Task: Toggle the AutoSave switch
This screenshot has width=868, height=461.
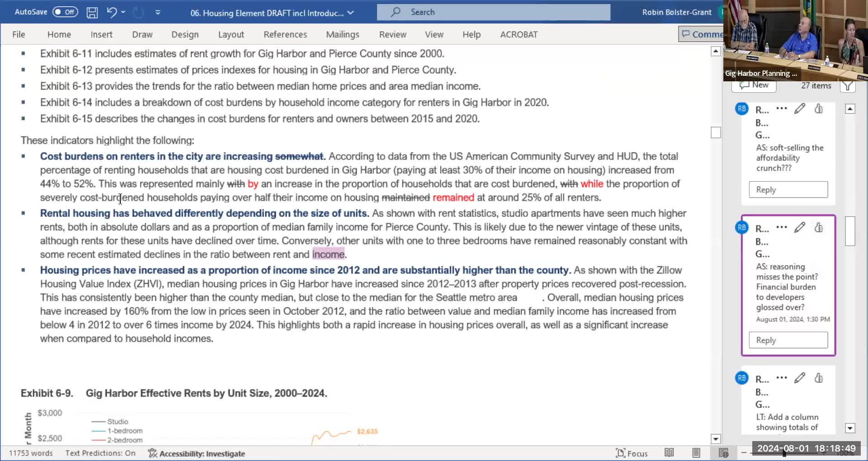Action: point(65,12)
